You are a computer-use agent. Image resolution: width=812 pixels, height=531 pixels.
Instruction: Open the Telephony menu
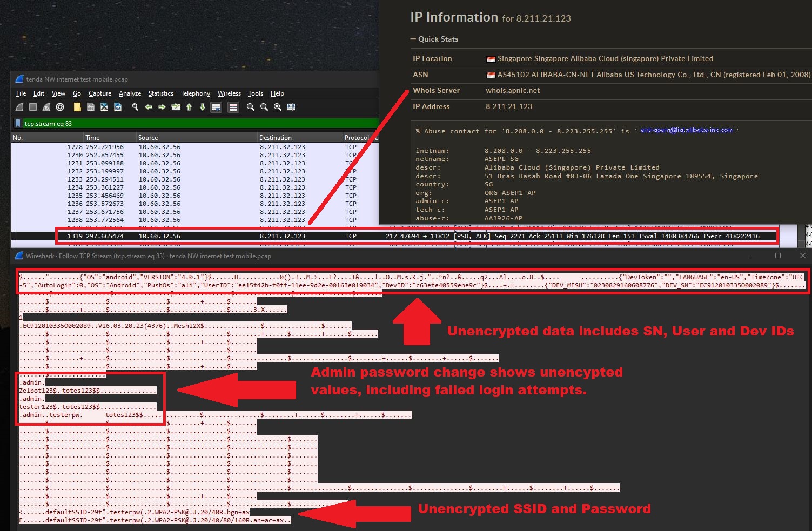[195, 93]
